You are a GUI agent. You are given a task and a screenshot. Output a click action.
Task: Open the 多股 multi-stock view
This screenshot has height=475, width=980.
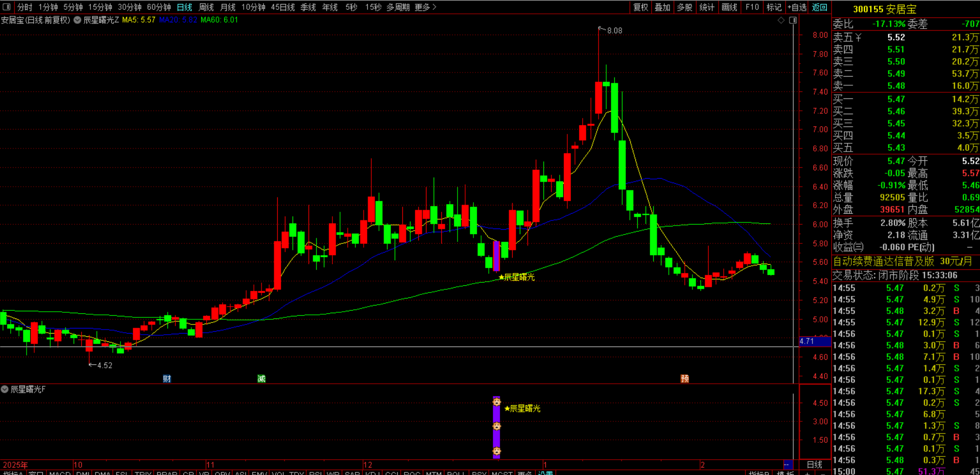click(684, 7)
